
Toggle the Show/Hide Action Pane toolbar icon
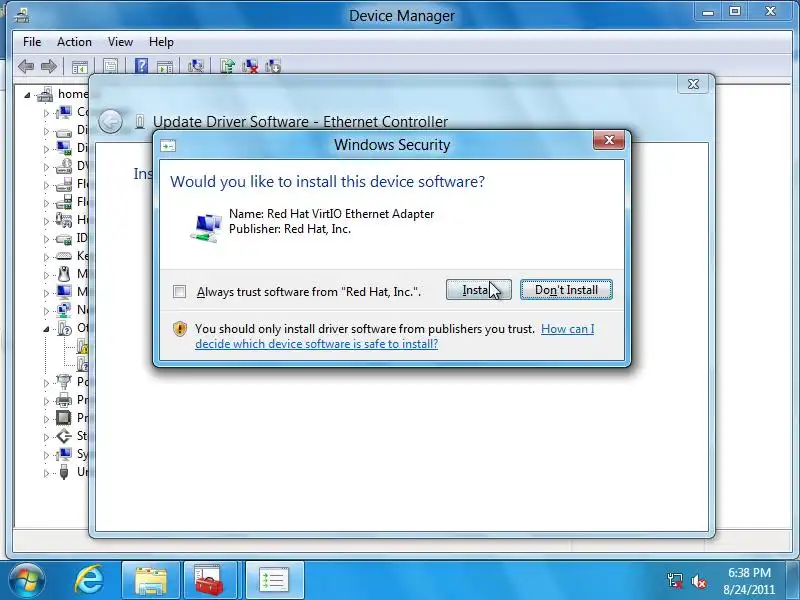pos(164,66)
